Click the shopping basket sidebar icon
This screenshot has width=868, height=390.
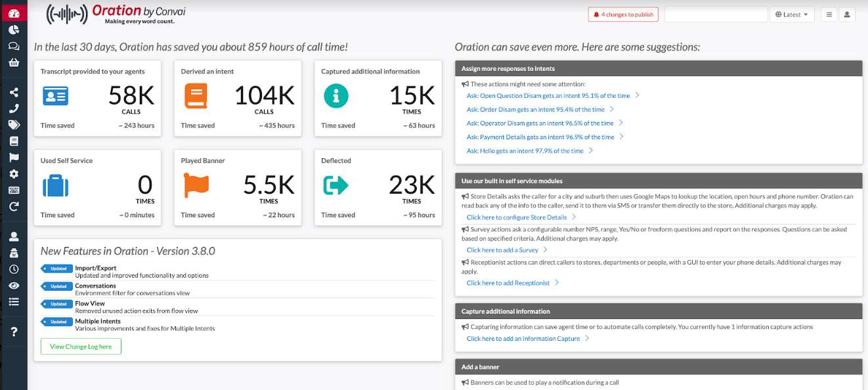13,63
